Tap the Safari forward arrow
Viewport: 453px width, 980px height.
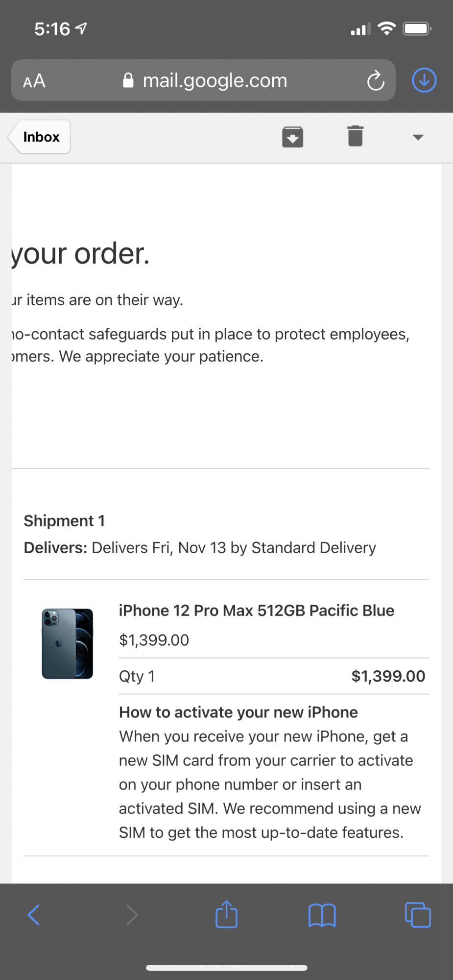tap(132, 915)
